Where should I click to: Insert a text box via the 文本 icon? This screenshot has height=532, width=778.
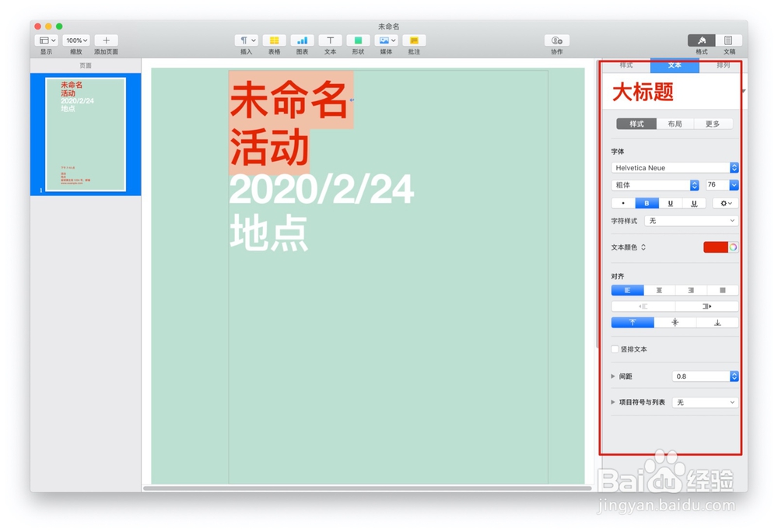[330, 40]
